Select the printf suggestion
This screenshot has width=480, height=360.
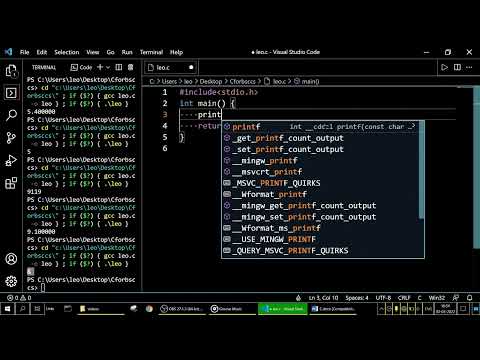[x=320, y=127]
